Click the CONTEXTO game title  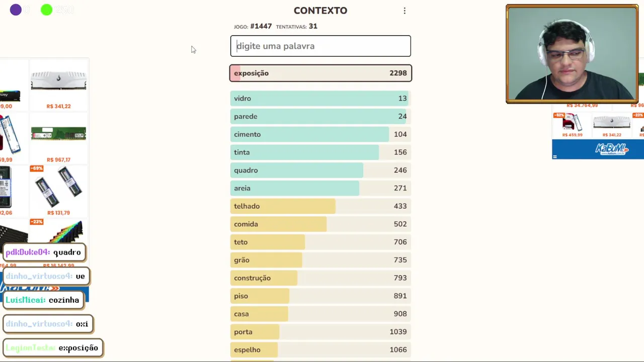320,11
